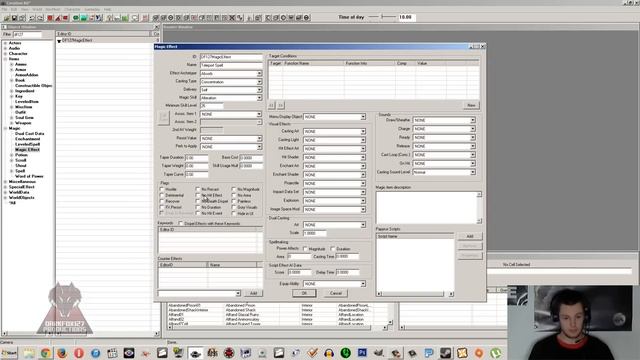640x360 pixels.
Task: Toggle the FX Persist checkbox
Action: pos(162,207)
